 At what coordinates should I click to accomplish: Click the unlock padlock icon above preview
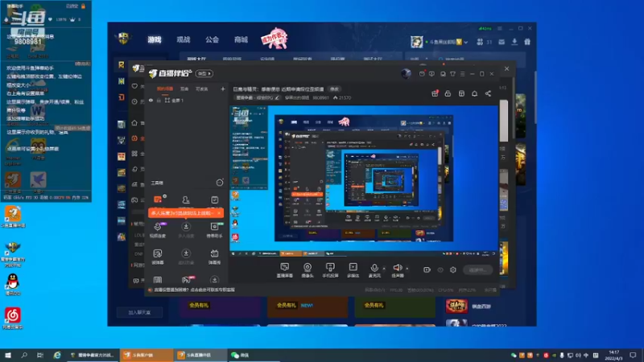(x=448, y=93)
